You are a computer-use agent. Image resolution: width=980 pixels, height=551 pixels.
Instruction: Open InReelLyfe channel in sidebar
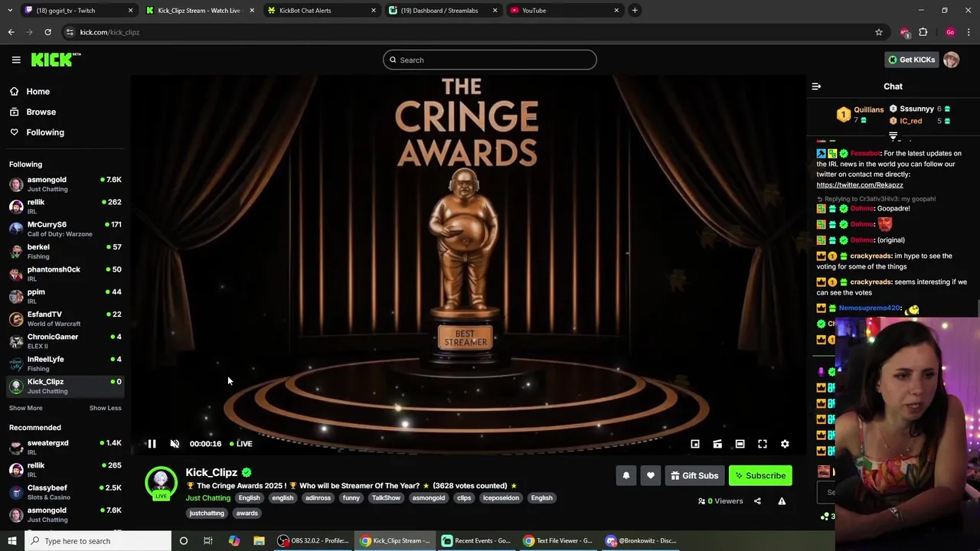(65, 364)
